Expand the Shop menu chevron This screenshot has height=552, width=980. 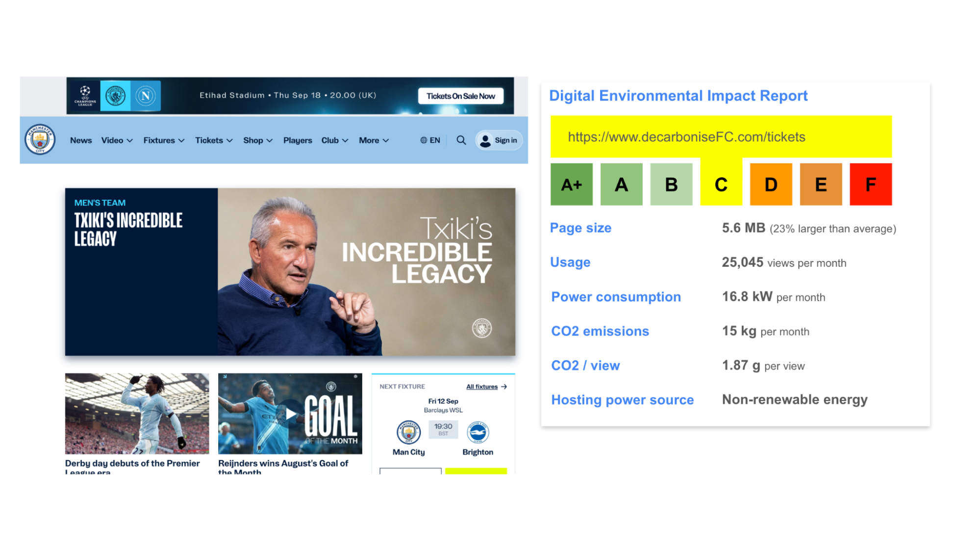pyautogui.click(x=270, y=141)
